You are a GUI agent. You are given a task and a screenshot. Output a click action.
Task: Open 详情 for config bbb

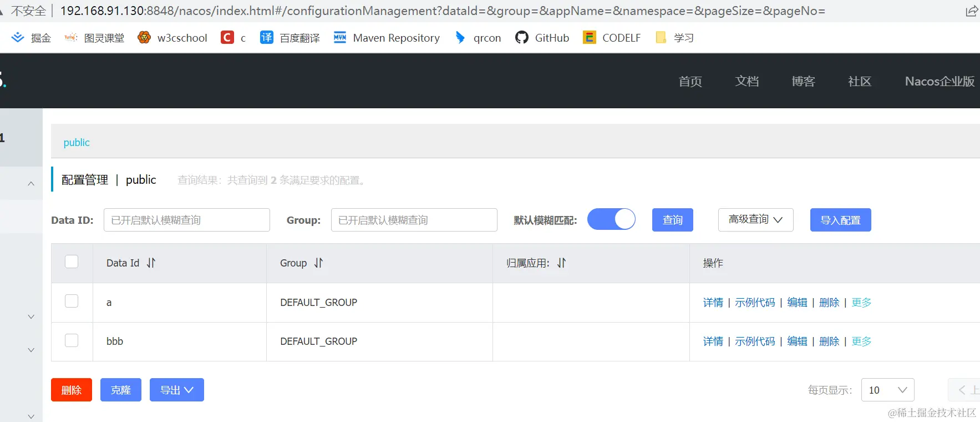click(x=713, y=341)
